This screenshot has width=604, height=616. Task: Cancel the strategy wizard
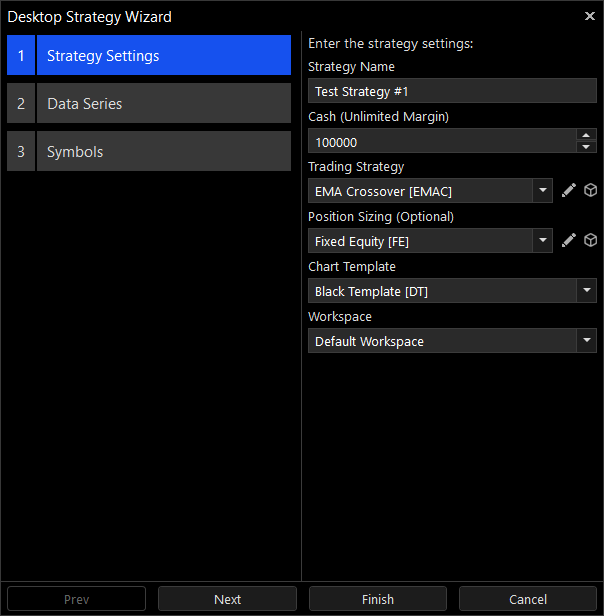528,599
